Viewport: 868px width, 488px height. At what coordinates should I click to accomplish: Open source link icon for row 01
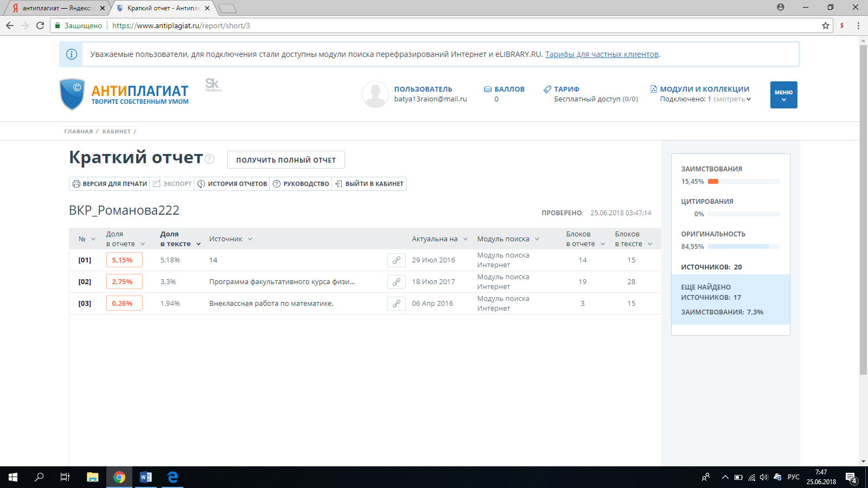(397, 260)
